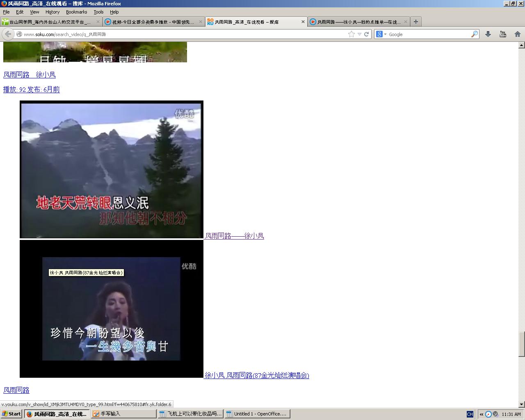Close the 风雨同路_高清 搜库 tab
Screen dimensions: 525x420
[x=303, y=22]
